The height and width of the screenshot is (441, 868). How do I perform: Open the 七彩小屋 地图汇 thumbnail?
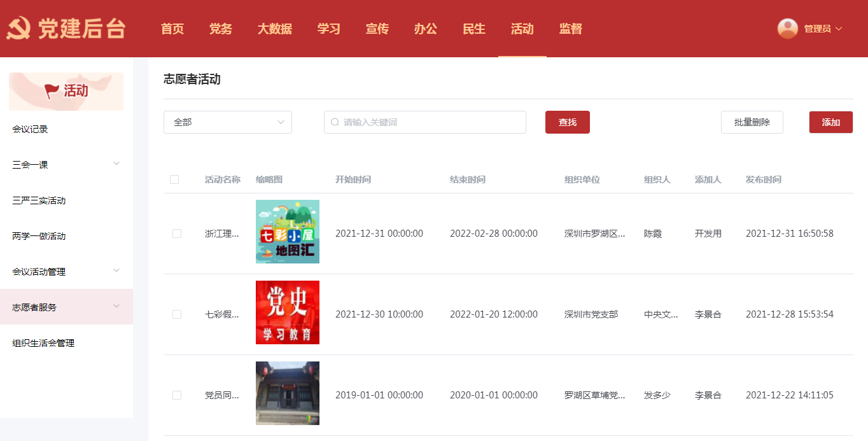(x=287, y=232)
